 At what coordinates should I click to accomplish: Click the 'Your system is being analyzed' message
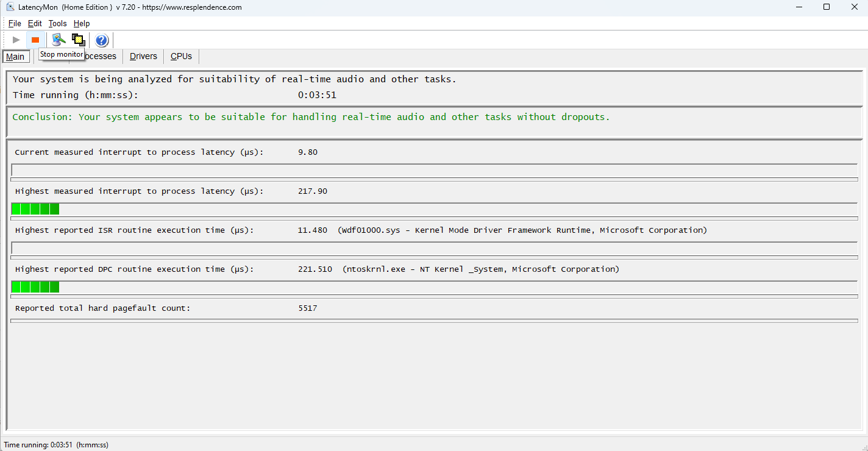(235, 79)
